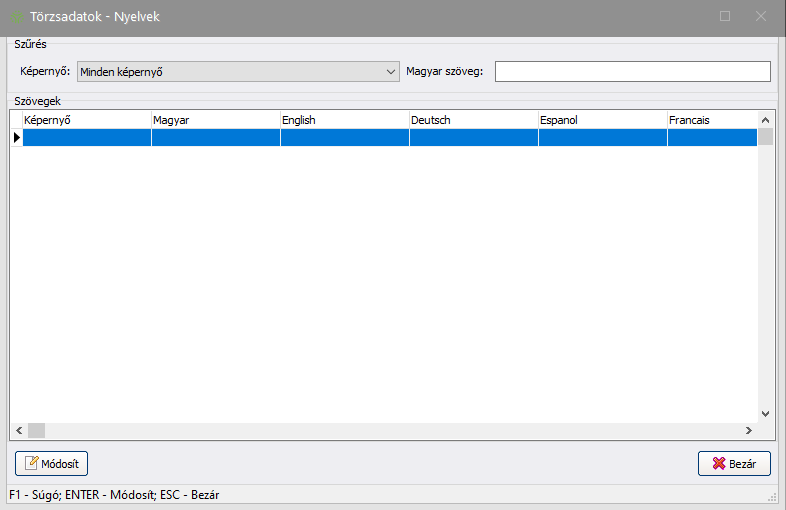Maximize the Törzsadatok - Nyelvek window
Screen dimensions: 786x510
(x=725, y=17)
